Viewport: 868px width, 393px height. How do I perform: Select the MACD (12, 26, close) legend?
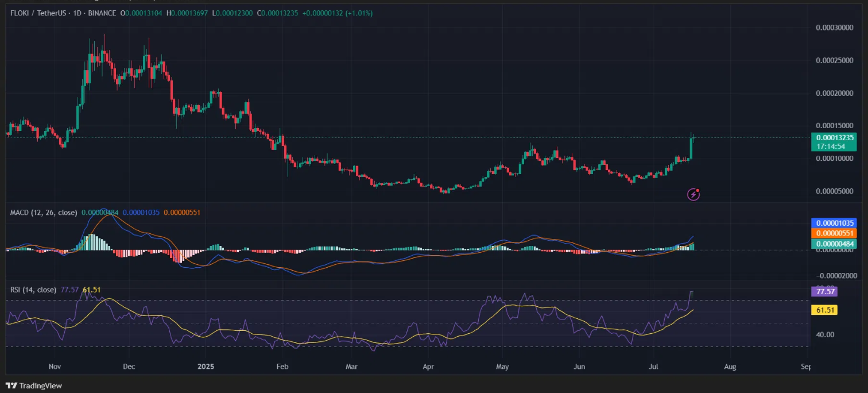(44, 213)
